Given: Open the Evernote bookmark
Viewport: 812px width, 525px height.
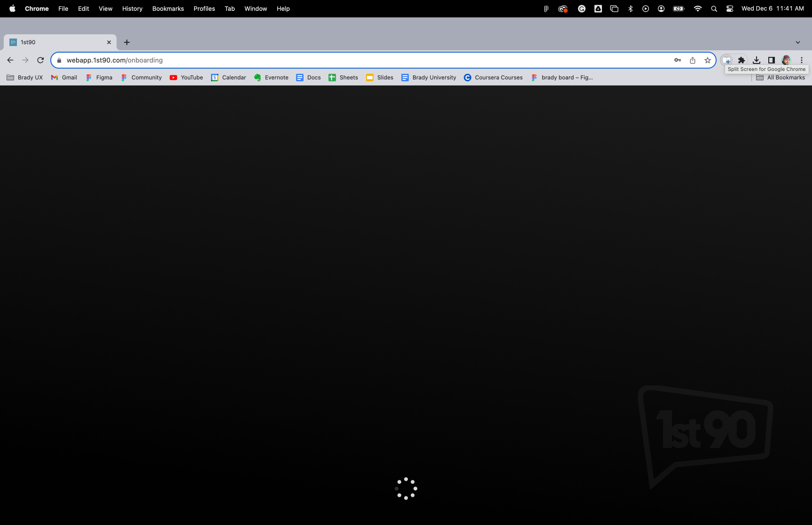Looking at the screenshot, I should pos(271,78).
